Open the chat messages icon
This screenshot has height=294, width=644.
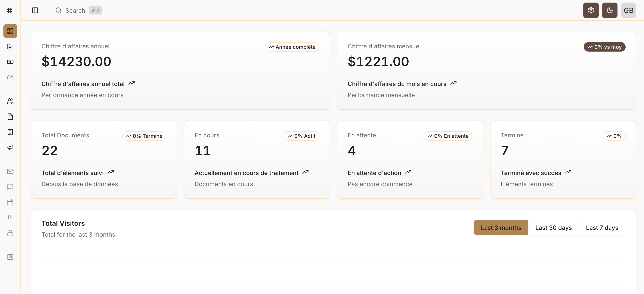point(10,187)
